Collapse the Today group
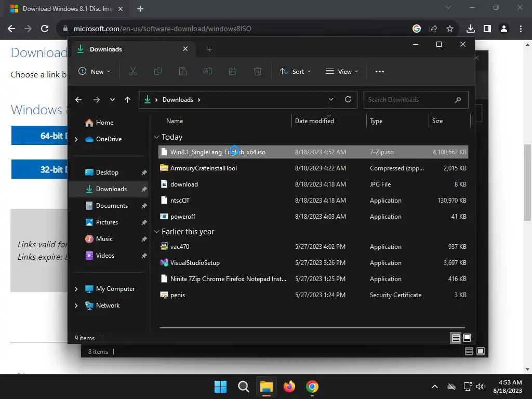 click(x=156, y=137)
